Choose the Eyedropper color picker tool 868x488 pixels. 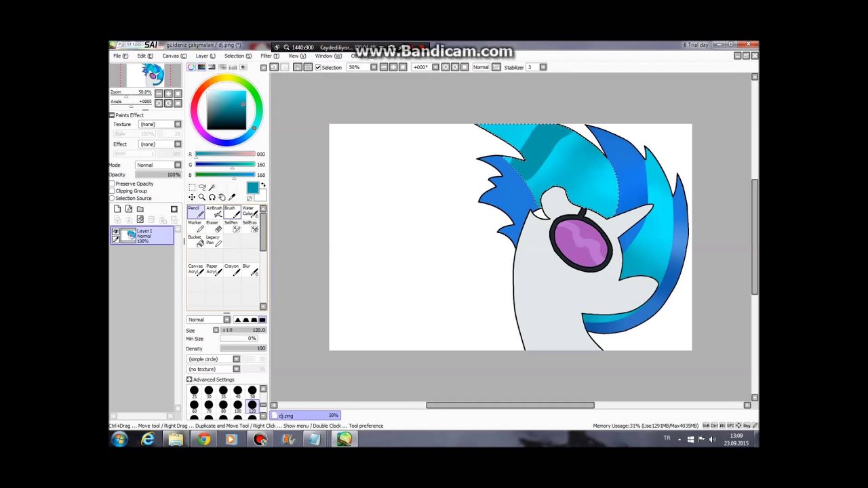click(232, 197)
